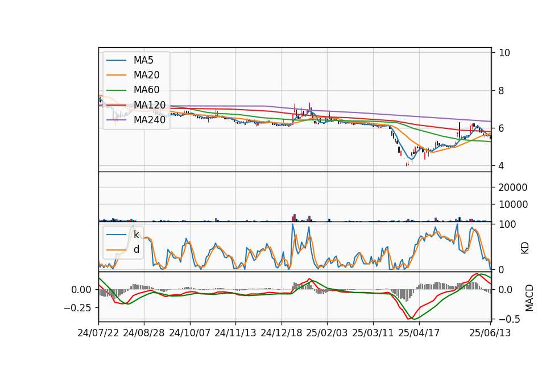Click the 25/02/03 date label
Viewport: 546px width, 392px height.
(327, 333)
